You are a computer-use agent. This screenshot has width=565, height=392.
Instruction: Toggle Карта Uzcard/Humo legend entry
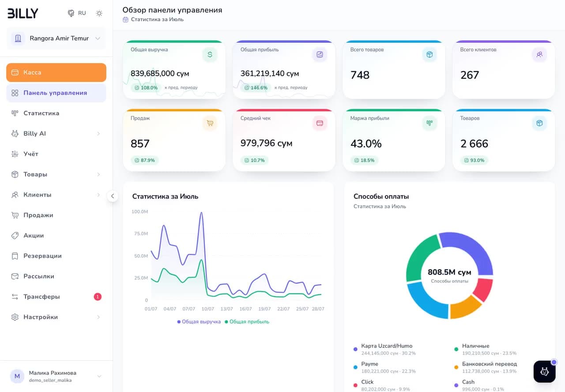[x=385, y=349]
